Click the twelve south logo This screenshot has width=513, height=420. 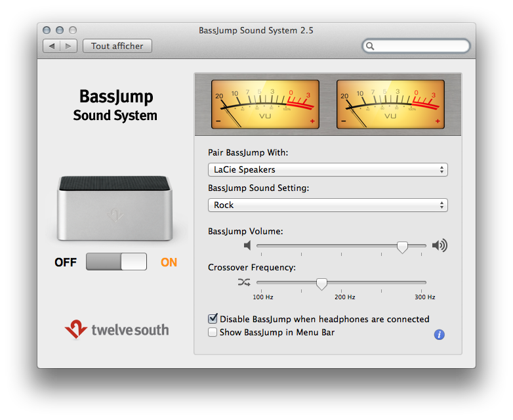pos(117,329)
